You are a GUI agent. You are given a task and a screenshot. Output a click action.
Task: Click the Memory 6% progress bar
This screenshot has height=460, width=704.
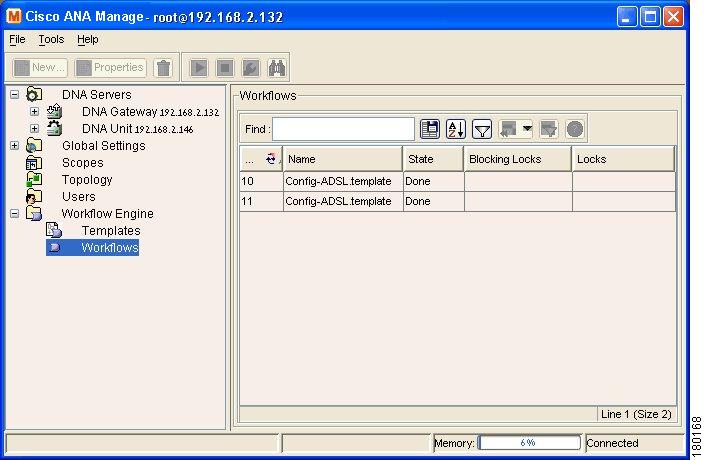(x=529, y=443)
